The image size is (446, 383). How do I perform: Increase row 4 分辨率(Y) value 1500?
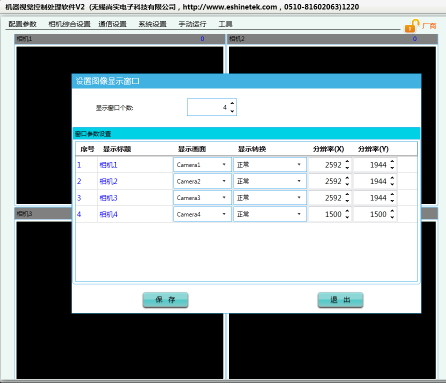392,211
